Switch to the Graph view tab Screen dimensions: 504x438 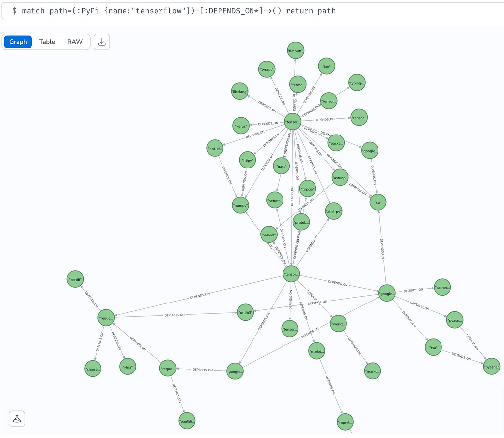tap(18, 42)
